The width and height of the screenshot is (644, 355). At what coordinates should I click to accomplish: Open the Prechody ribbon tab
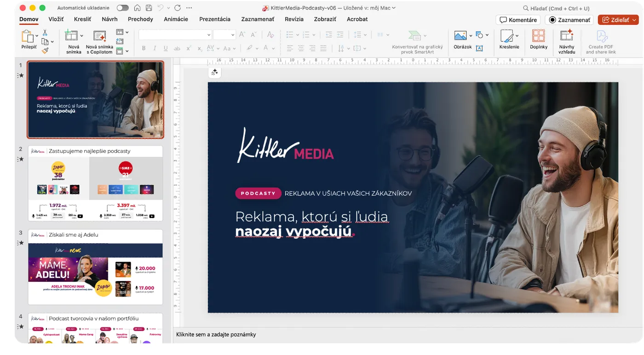[140, 19]
